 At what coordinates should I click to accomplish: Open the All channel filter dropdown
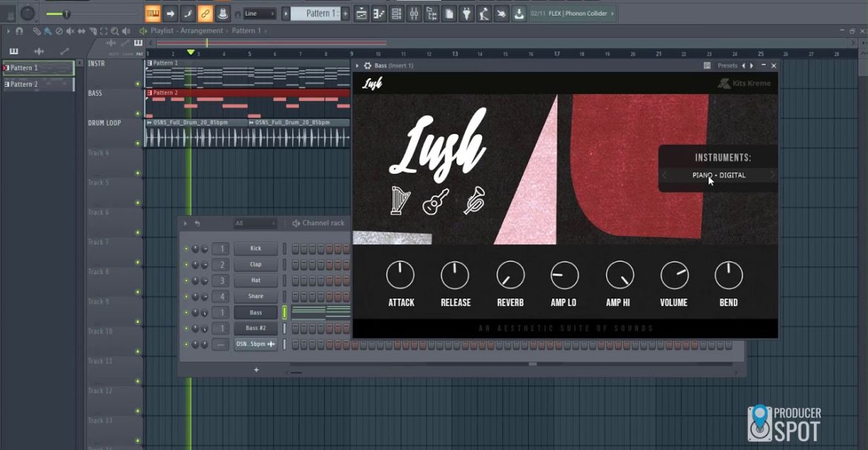[255, 224]
